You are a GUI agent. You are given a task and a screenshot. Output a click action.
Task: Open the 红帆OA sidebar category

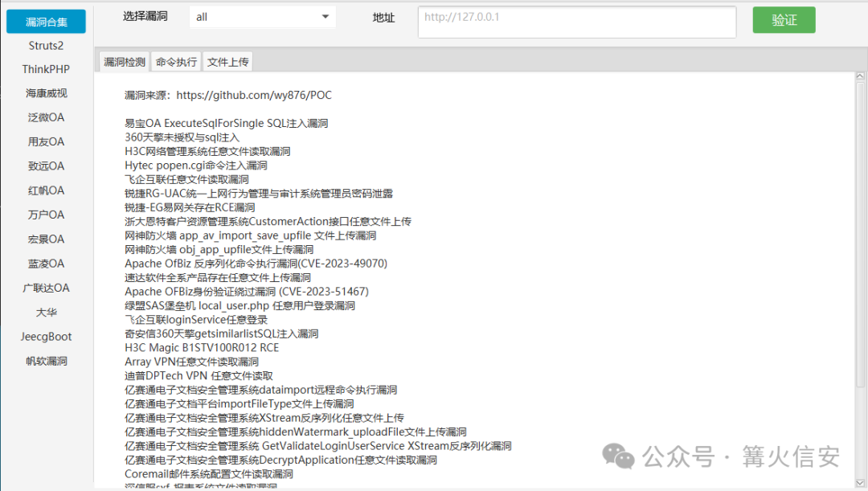click(x=46, y=190)
